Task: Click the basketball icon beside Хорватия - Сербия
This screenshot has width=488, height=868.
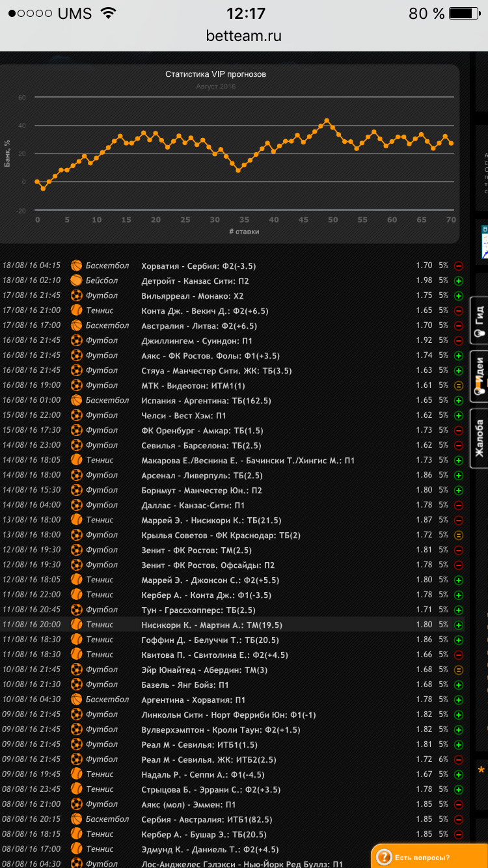Action: coord(77,265)
